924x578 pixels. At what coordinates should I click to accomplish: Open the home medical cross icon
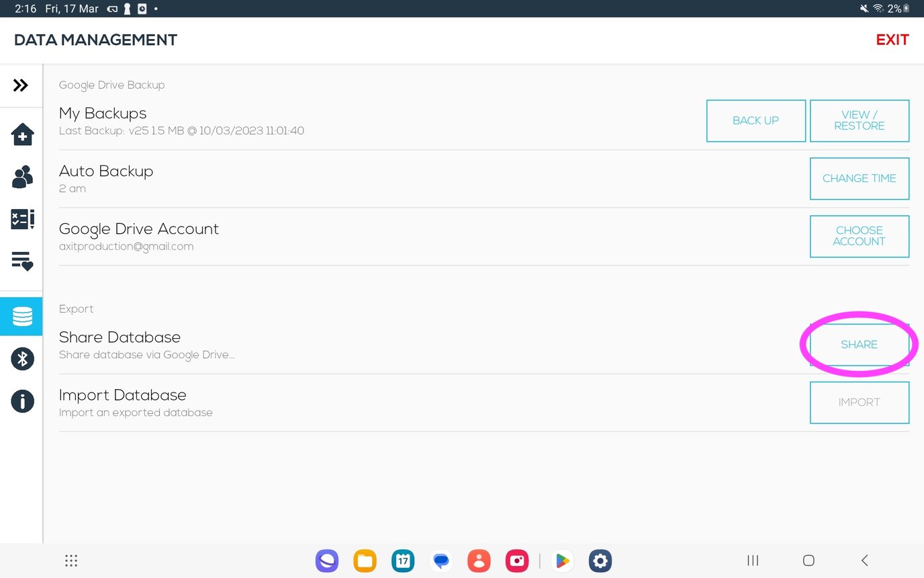pyautogui.click(x=22, y=134)
